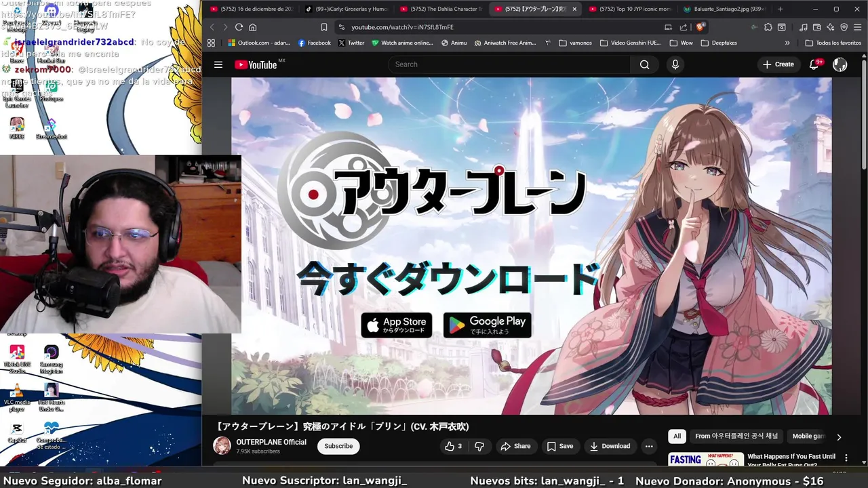
Task: Open more actions ellipsis under video
Action: [649, 446]
